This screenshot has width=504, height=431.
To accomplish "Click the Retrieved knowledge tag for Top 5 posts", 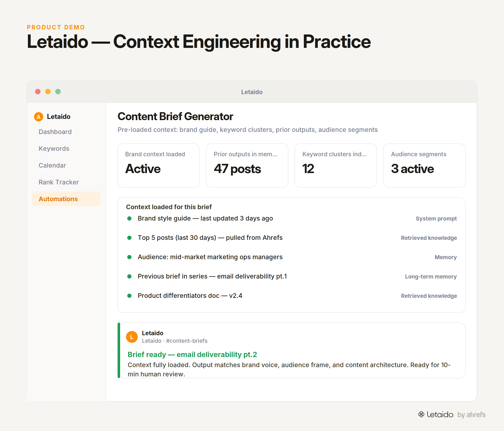I will [429, 238].
